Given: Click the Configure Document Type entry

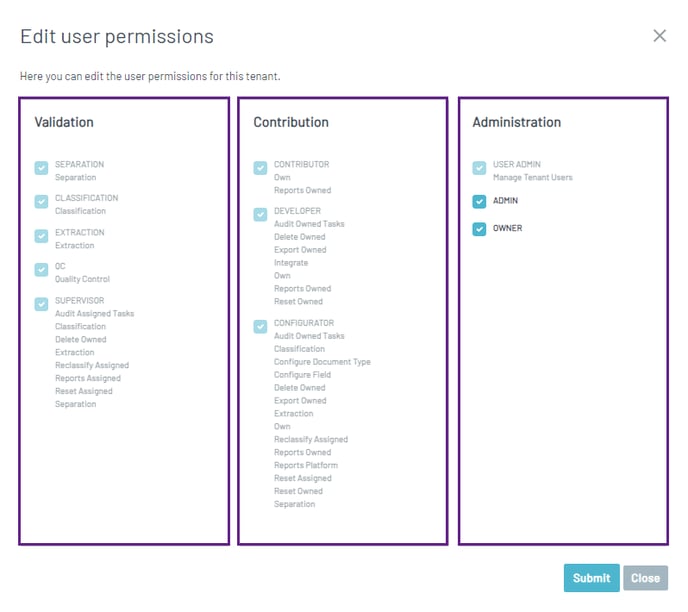Looking at the screenshot, I should [x=322, y=362].
